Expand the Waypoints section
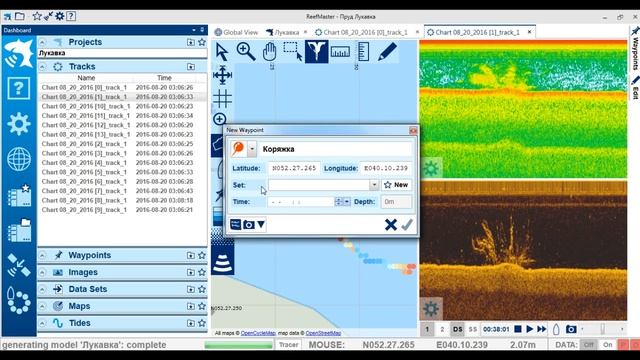The image size is (640, 360). [42, 256]
